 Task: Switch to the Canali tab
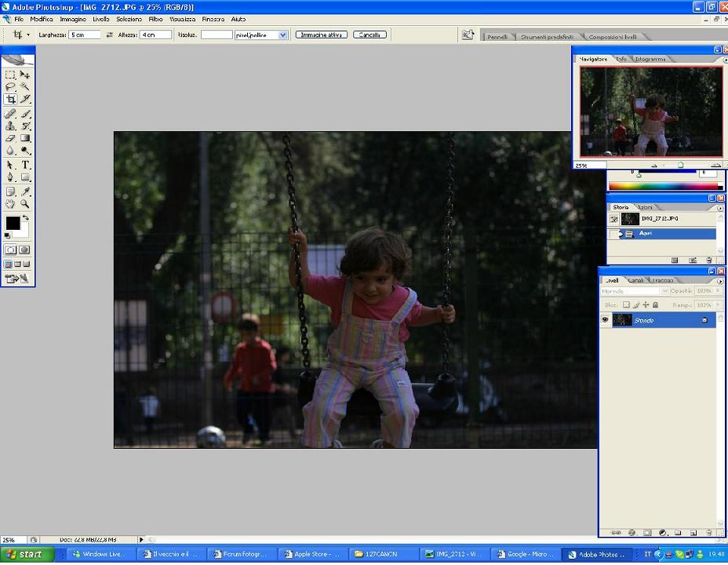click(x=636, y=280)
